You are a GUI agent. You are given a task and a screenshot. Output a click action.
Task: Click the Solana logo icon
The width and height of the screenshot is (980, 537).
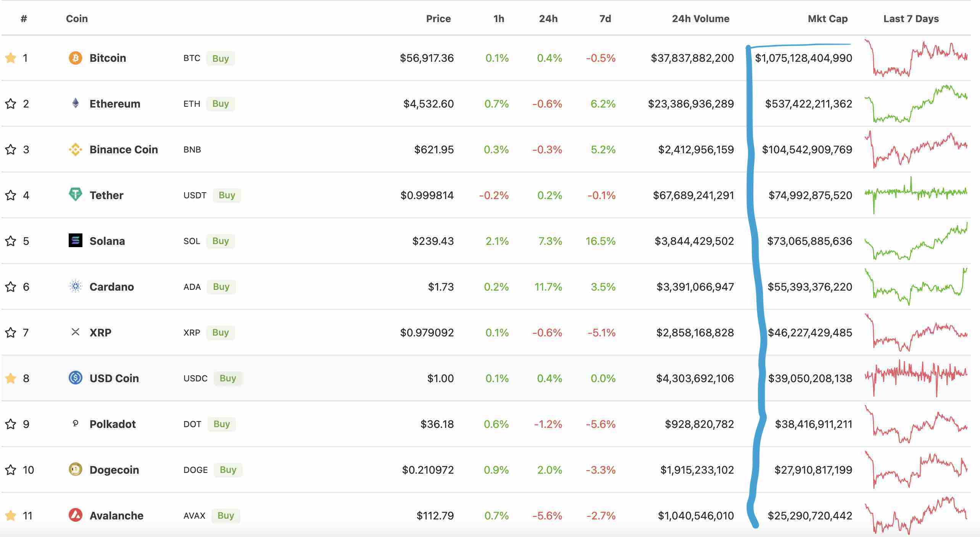point(75,240)
